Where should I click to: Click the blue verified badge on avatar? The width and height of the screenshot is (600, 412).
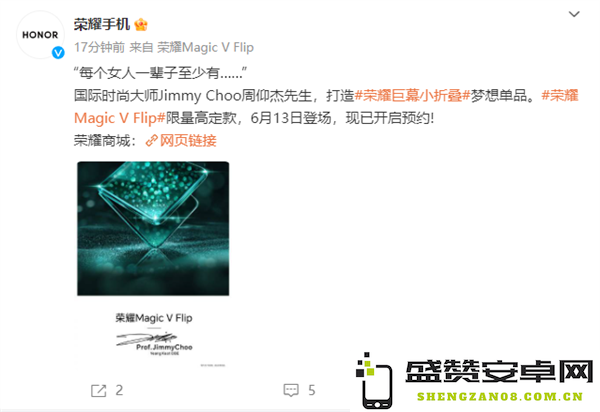58,52
